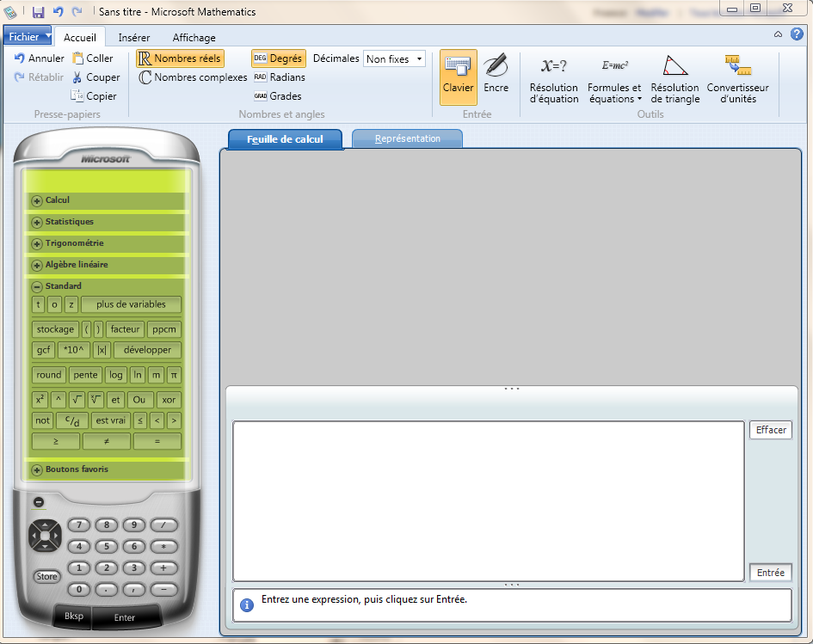The width and height of the screenshot is (813, 644).
Task: Click the Entrée button
Action: pyautogui.click(x=771, y=573)
